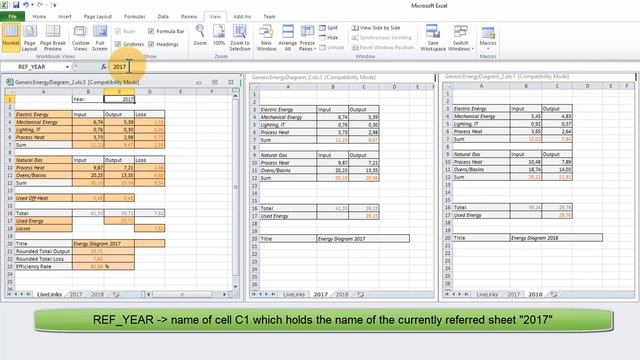640x360 pixels.
Task: Open a New Window
Action: (266, 37)
